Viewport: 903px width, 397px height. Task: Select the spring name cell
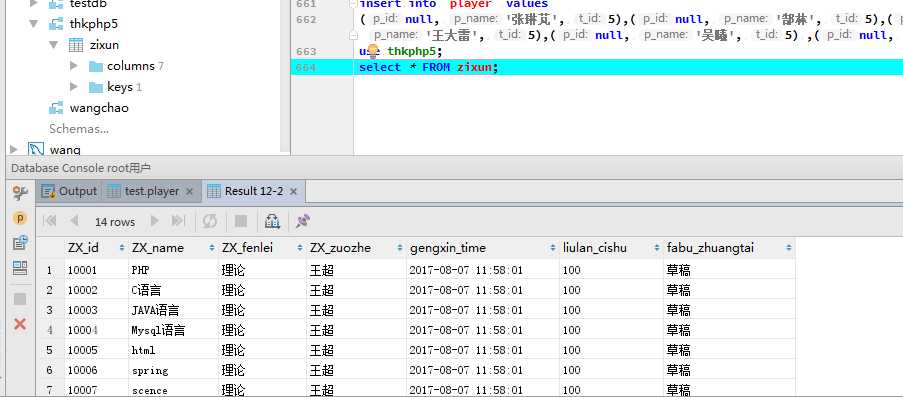pyautogui.click(x=173, y=370)
